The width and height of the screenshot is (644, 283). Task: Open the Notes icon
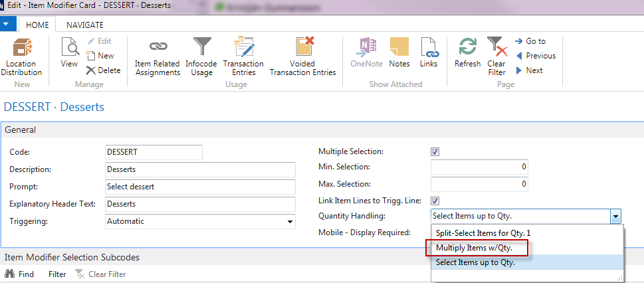tap(399, 52)
